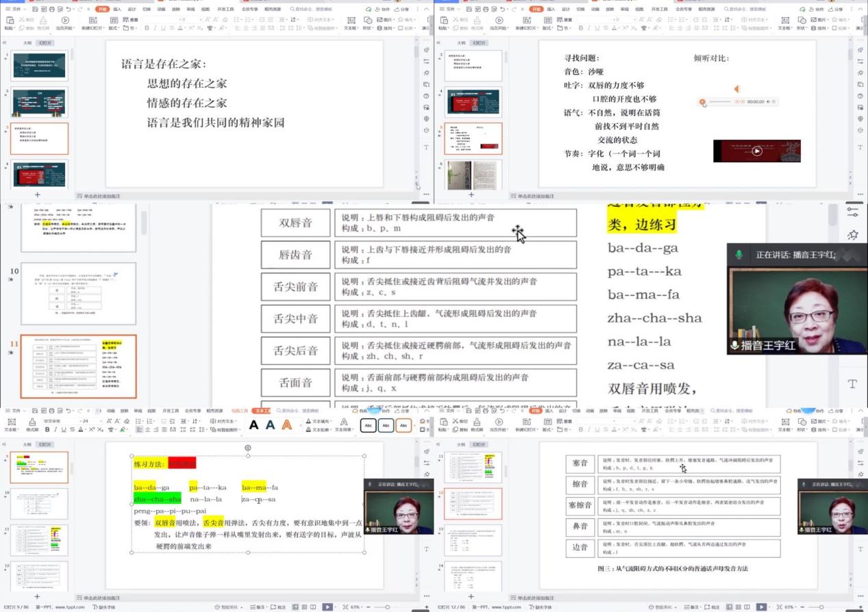
Task: Apply the black 'A' text style preset
Action: 253,425
